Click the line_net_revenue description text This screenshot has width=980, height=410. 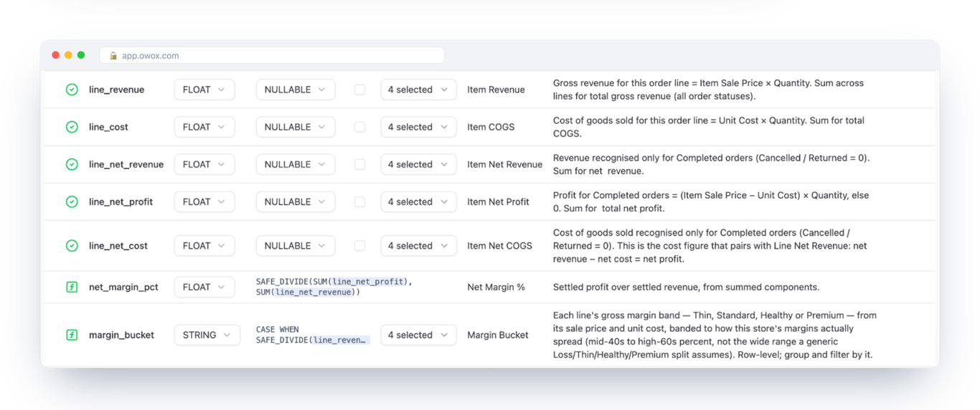(x=711, y=164)
